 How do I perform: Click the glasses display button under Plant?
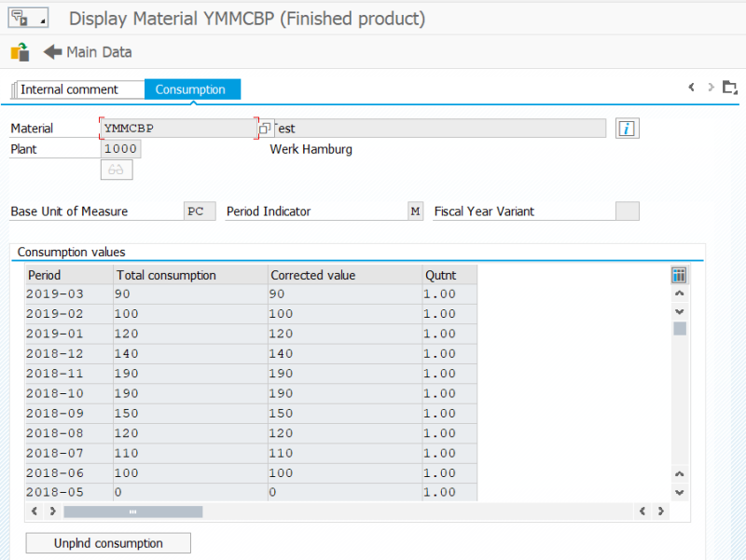(x=117, y=170)
